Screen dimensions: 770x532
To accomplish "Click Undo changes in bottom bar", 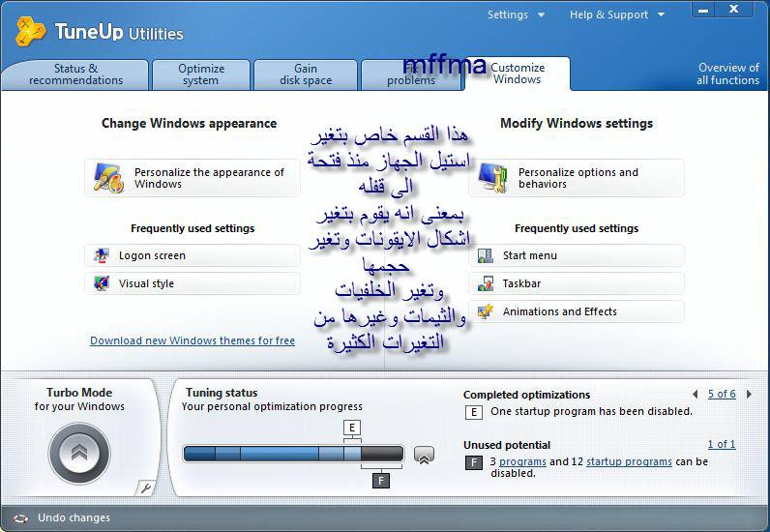I will pyautogui.click(x=74, y=517).
